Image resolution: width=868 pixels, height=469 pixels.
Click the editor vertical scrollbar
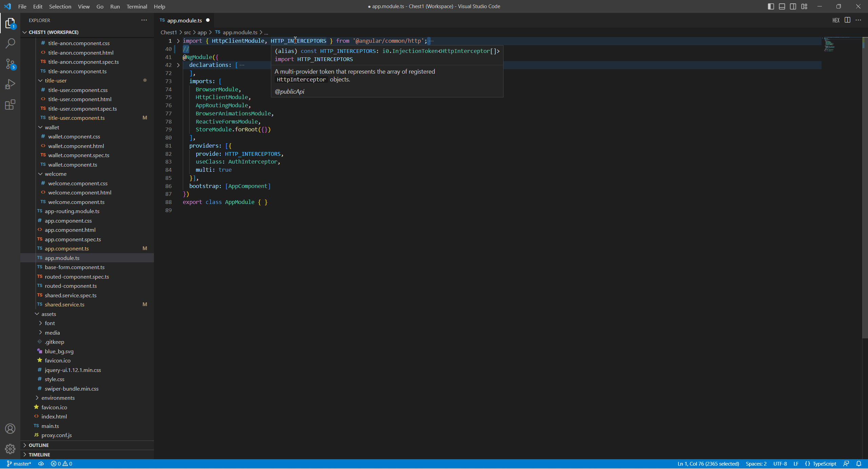click(x=865, y=187)
